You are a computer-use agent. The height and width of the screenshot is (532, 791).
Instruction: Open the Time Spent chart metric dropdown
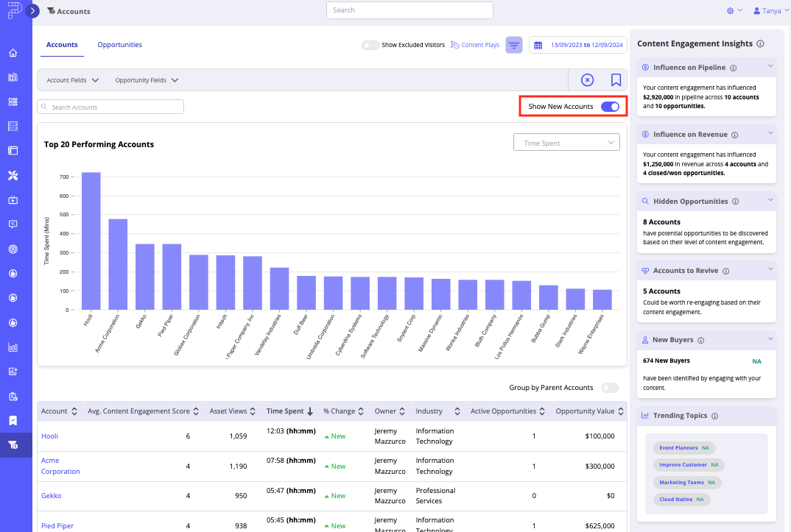566,141
